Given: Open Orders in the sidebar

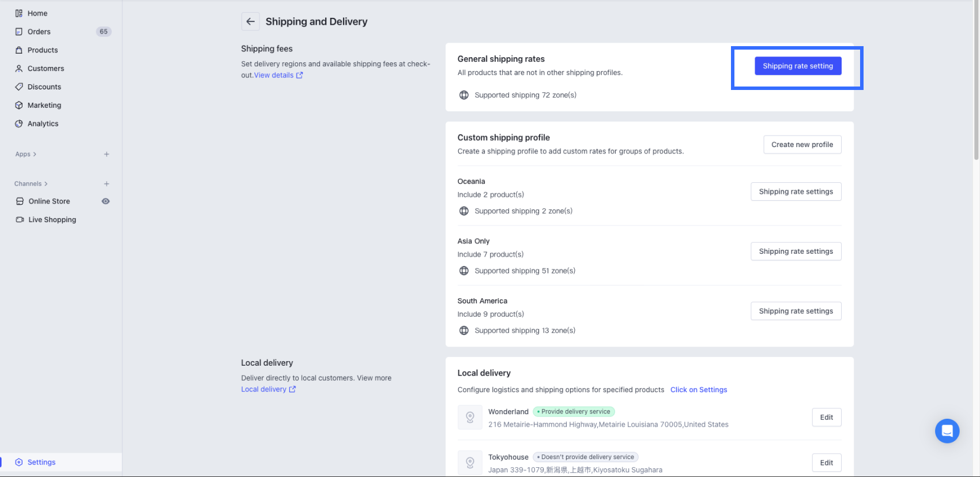Looking at the screenshot, I should click(39, 32).
